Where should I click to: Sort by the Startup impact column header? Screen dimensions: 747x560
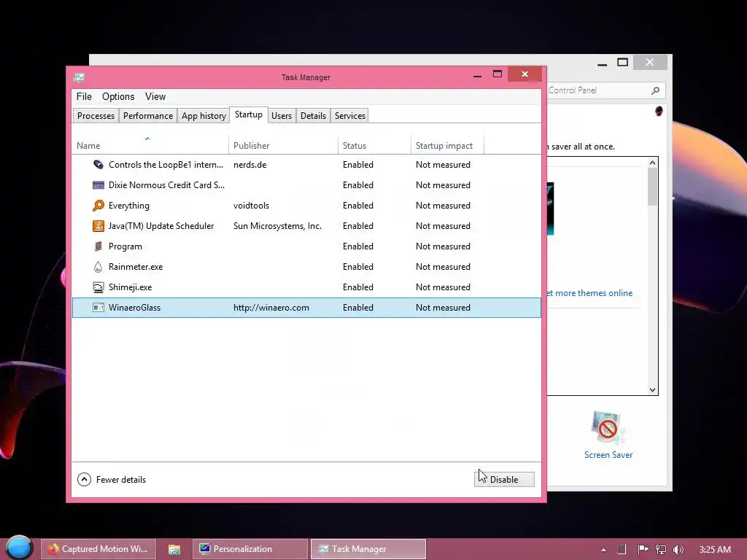(447, 145)
